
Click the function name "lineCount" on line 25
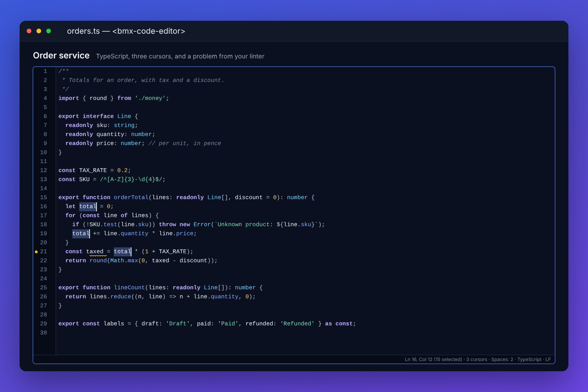click(x=129, y=288)
